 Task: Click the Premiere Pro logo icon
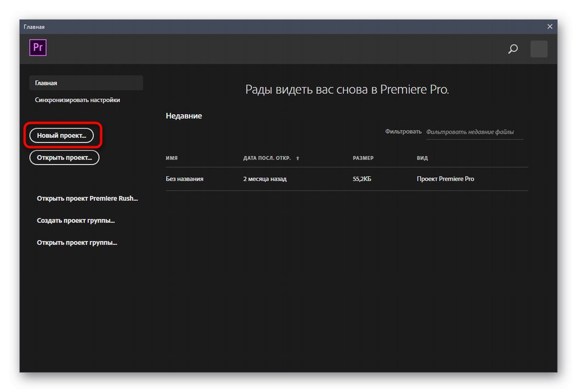38,47
